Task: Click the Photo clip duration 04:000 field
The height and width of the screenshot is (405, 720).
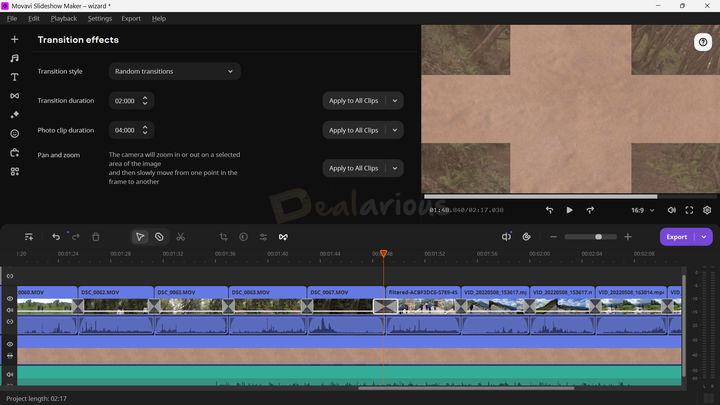Action: pos(131,130)
